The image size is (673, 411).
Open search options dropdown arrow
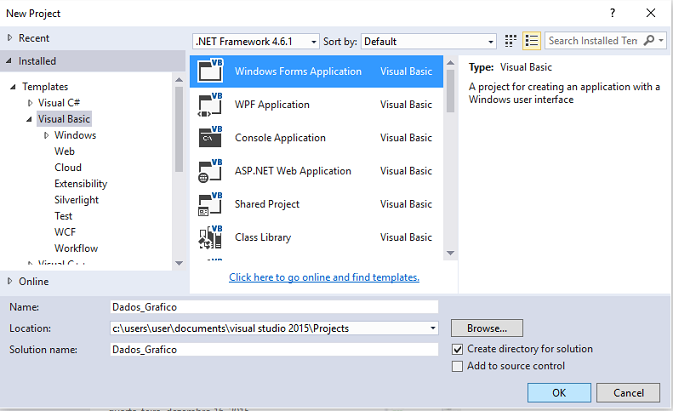(661, 40)
